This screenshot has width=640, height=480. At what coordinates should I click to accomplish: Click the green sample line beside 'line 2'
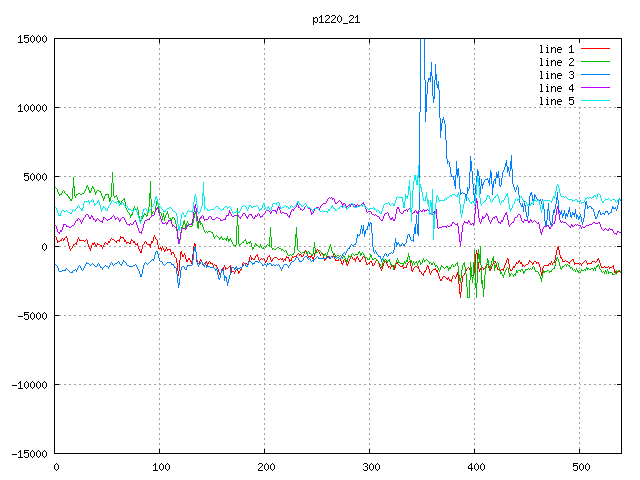tap(595, 62)
